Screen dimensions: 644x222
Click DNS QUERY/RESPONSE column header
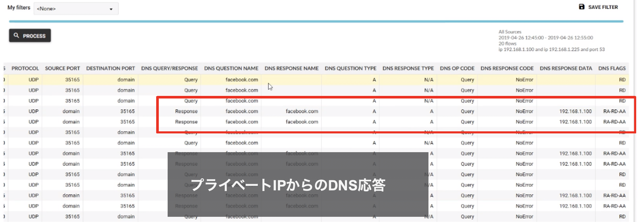pos(169,68)
